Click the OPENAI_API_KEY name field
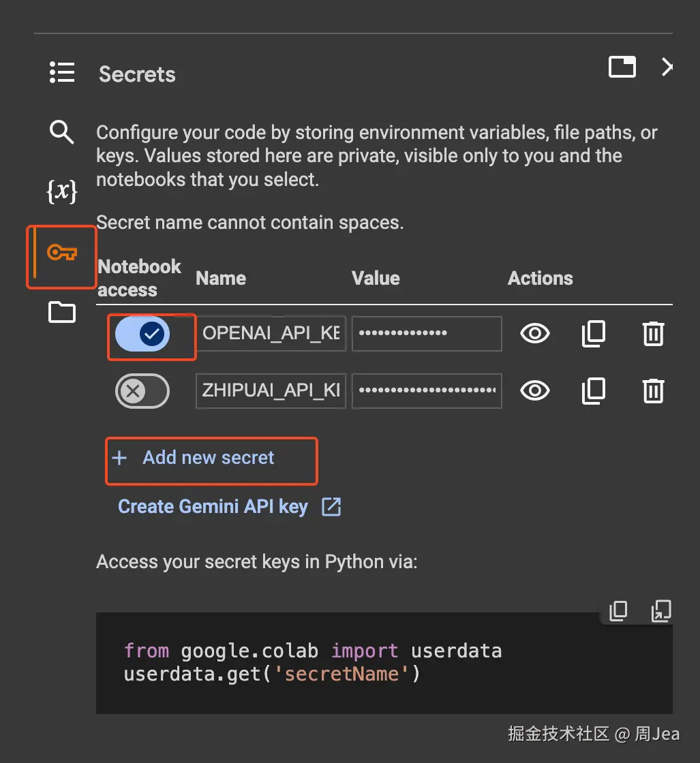Screen dimensions: 700x763 point(271,333)
